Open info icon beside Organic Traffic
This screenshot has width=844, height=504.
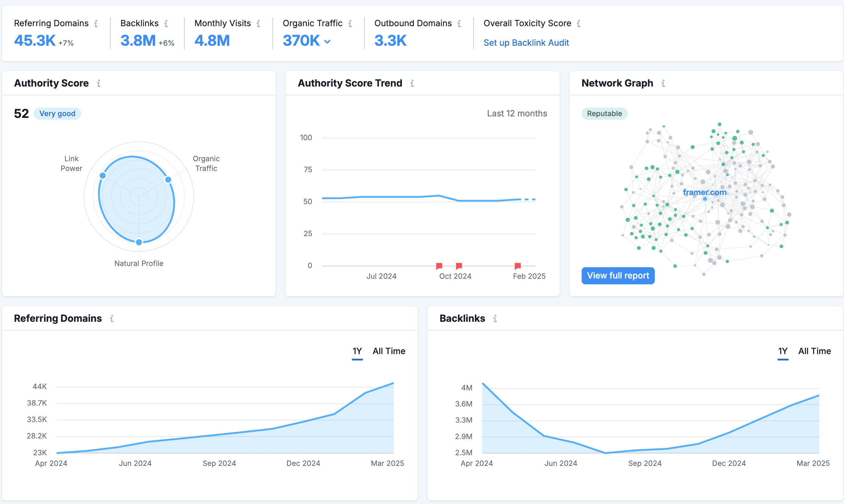coord(350,23)
